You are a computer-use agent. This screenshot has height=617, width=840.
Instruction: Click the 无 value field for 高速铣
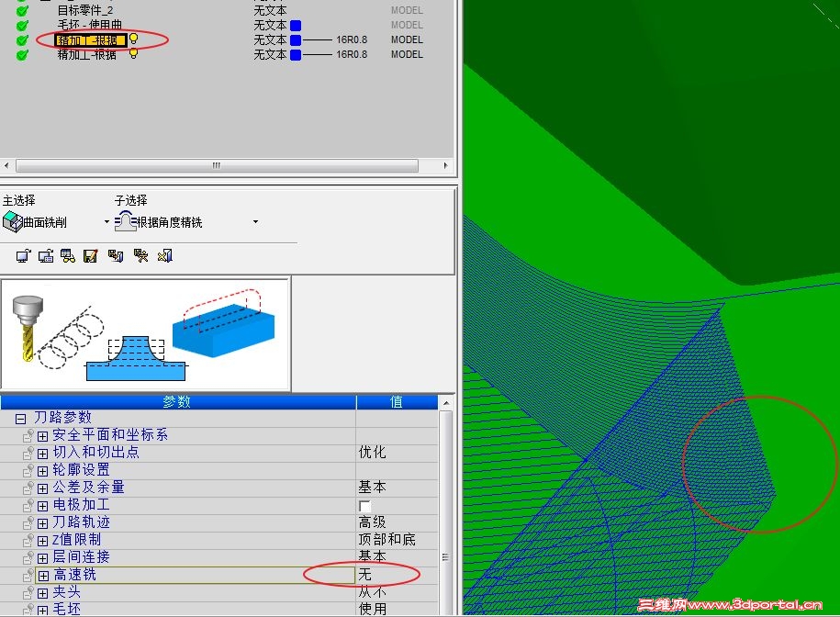click(397, 575)
